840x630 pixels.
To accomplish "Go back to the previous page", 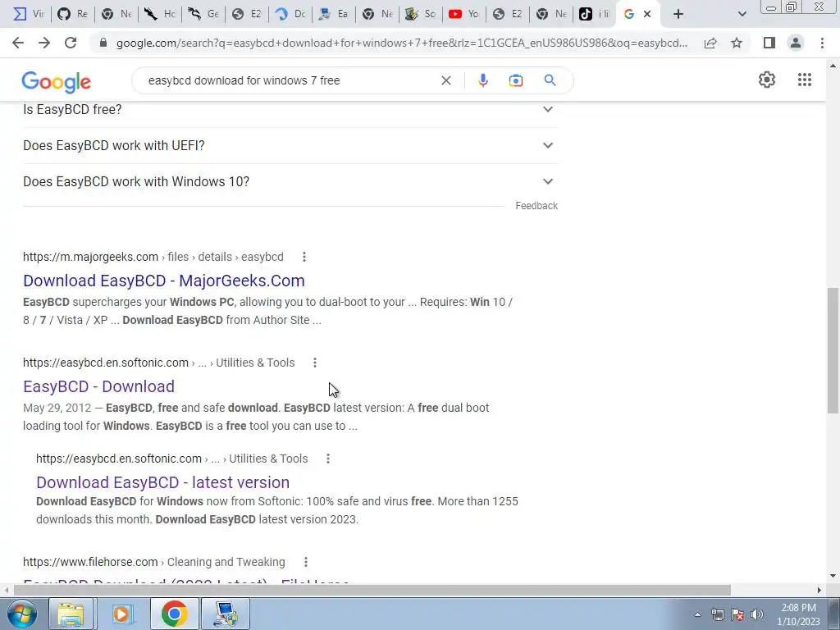I will (18, 43).
